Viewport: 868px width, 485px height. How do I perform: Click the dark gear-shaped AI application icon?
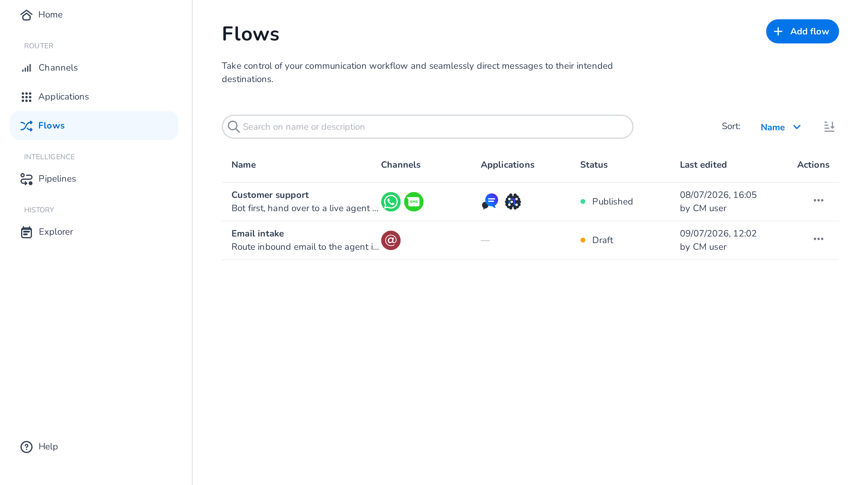click(x=512, y=202)
